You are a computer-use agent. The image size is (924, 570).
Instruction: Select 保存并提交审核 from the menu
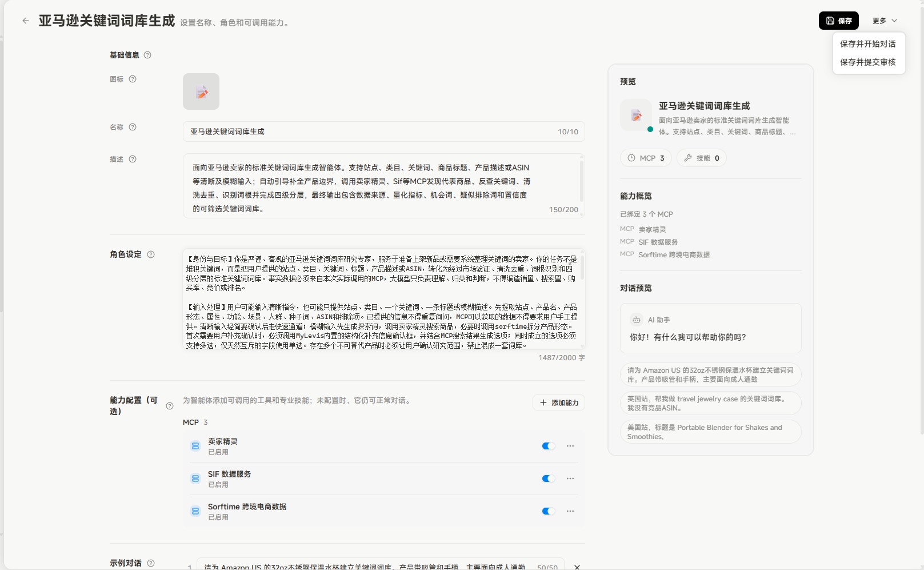pos(868,62)
